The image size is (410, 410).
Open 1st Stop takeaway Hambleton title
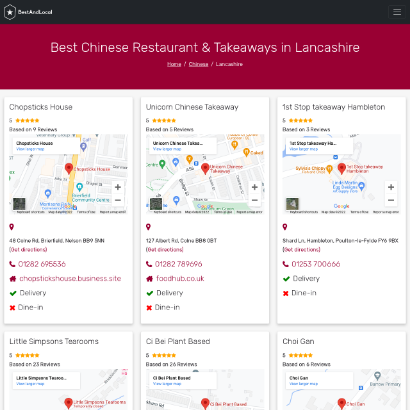[334, 107]
